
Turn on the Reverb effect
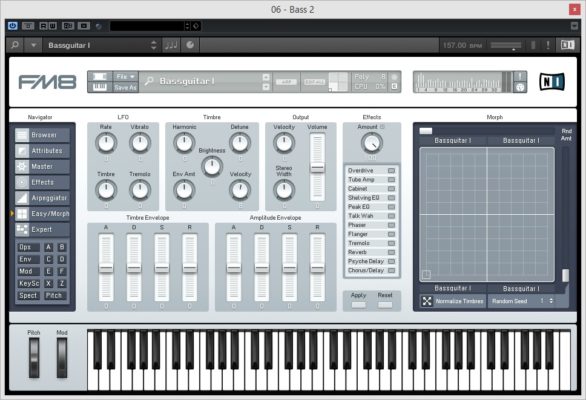tap(391, 252)
